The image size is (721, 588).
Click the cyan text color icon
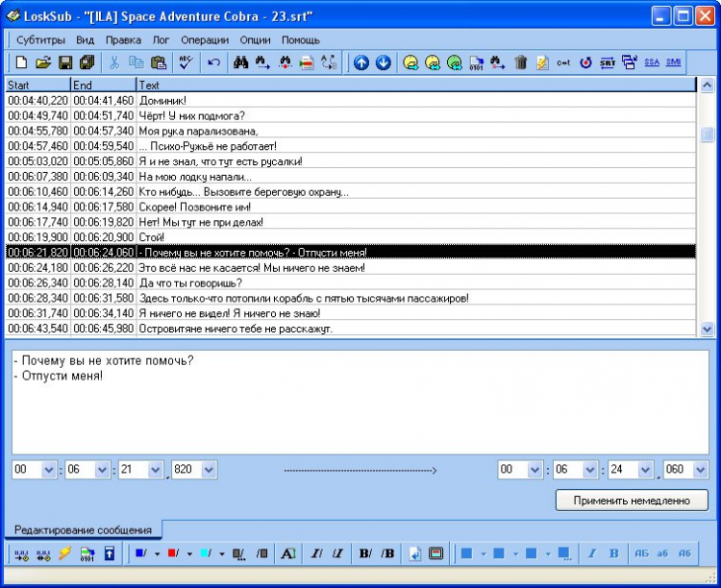click(x=206, y=553)
